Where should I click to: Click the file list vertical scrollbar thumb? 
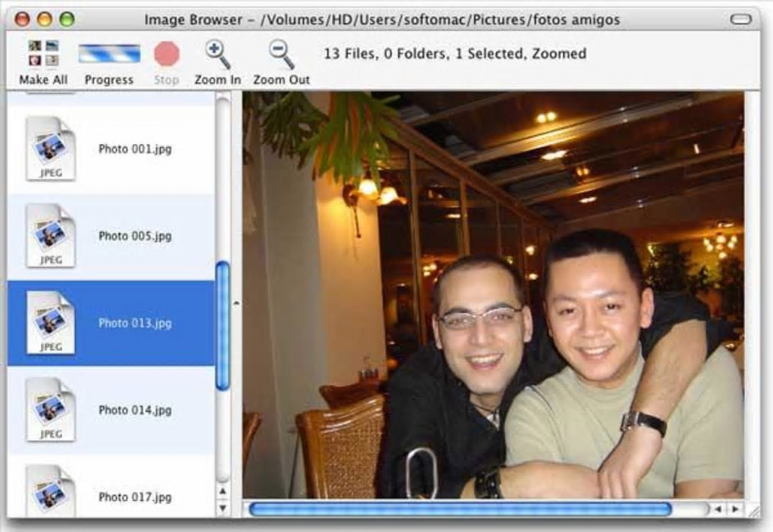[x=223, y=326]
